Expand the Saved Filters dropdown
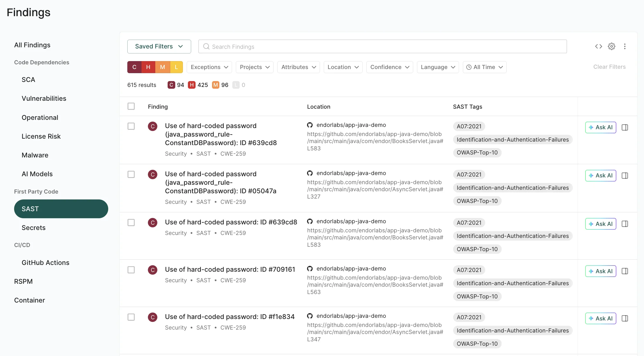The image size is (644, 356). click(159, 46)
